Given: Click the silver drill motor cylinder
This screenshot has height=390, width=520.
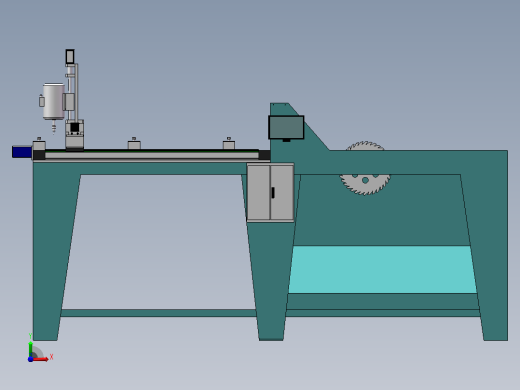Looking at the screenshot, I should coord(53,101).
